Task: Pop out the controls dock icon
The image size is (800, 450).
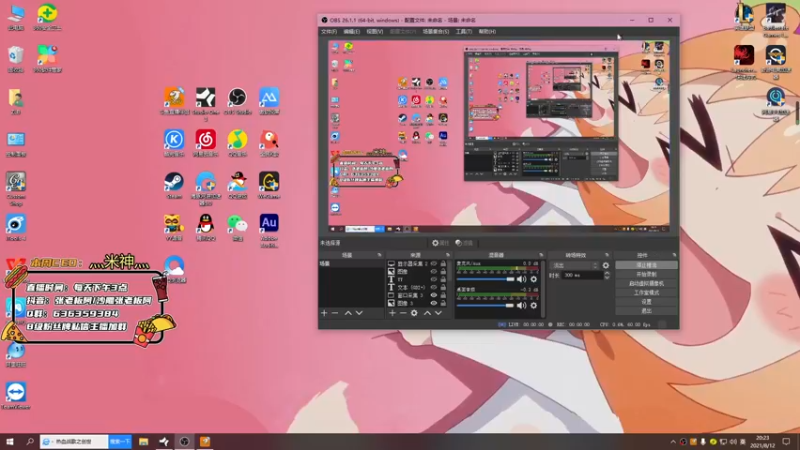Action: pos(674,255)
